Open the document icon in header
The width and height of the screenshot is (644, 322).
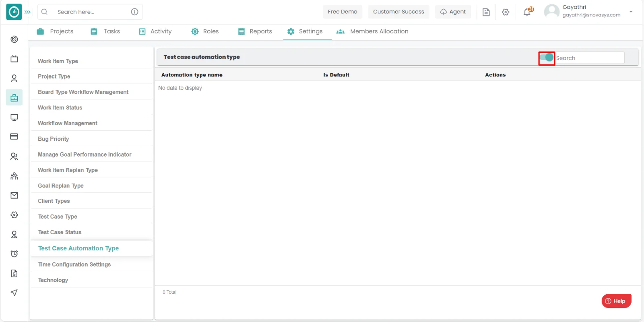[x=486, y=12]
